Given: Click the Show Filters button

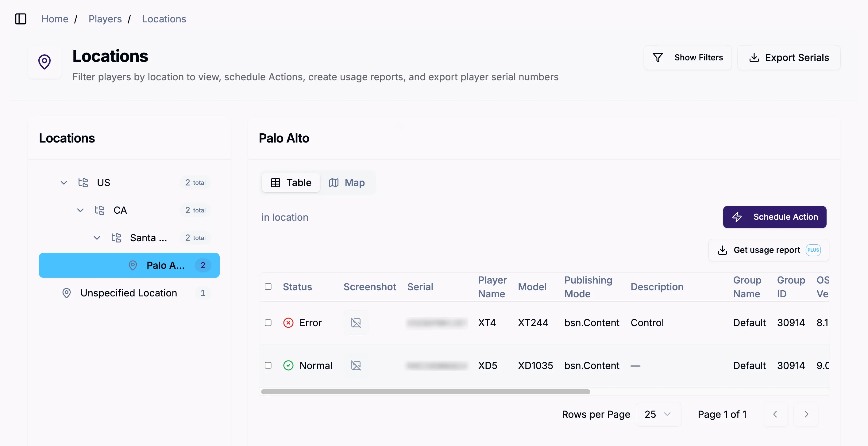Looking at the screenshot, I should point(687,58).
